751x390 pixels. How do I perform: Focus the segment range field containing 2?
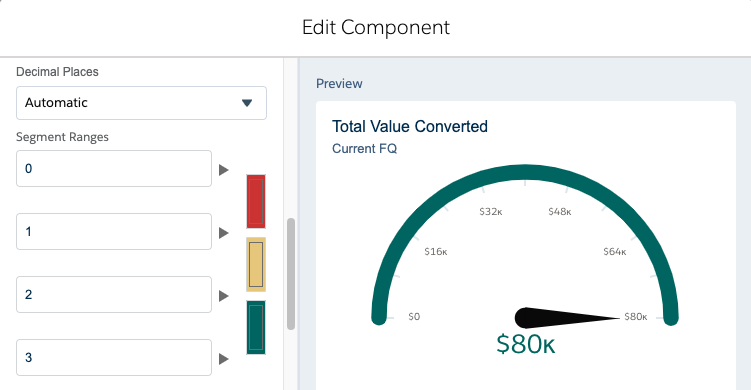pos(114,295)
